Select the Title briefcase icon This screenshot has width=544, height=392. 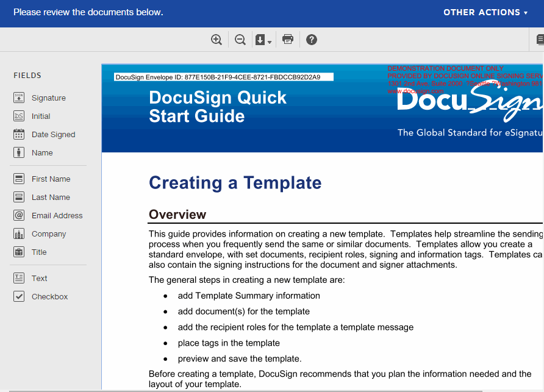[19, 252]
